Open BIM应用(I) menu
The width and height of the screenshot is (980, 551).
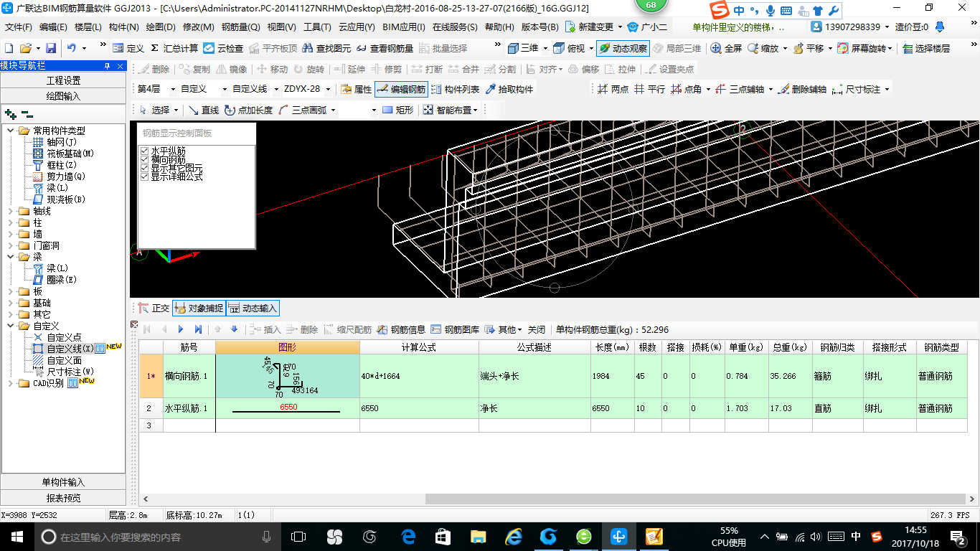[x=404, y=27]
